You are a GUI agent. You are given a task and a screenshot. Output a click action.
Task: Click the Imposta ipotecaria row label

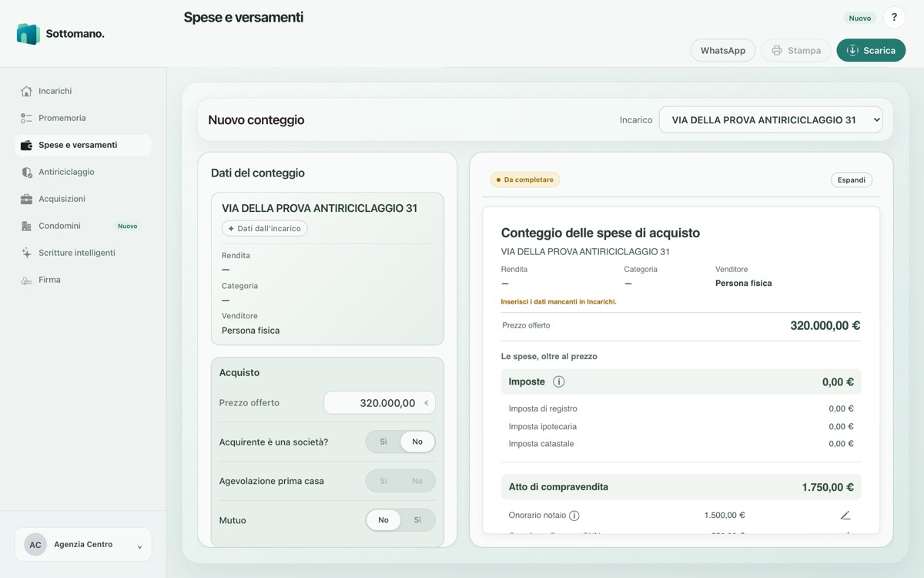pyautogui.click(x=543, y=426)
